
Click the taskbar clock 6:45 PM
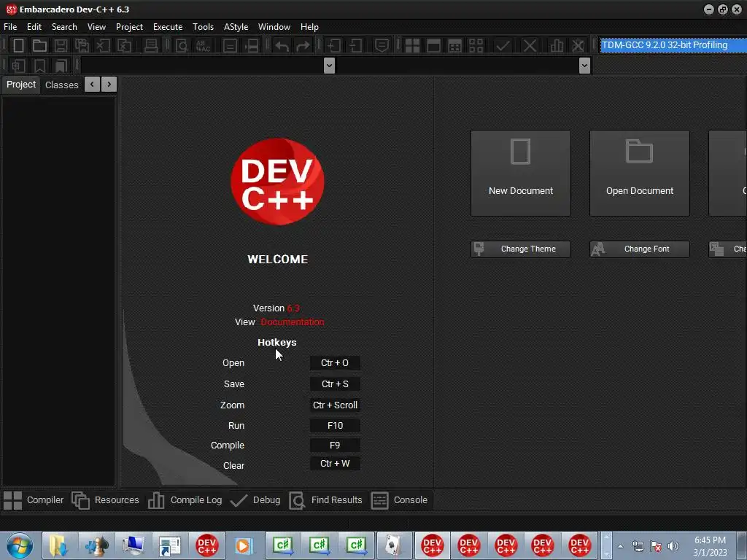coord(710,540)
